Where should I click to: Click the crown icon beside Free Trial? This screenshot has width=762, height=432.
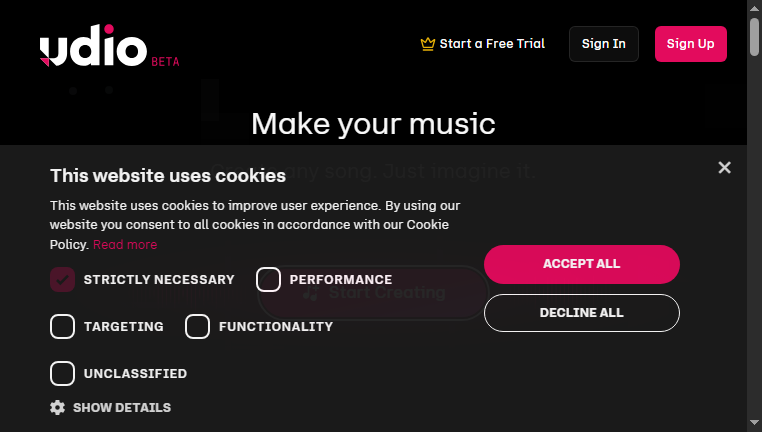[x=428, y=44]
